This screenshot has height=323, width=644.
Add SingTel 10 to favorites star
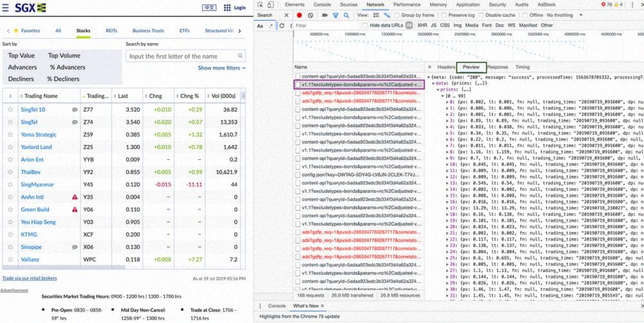(x=10, y=110)
